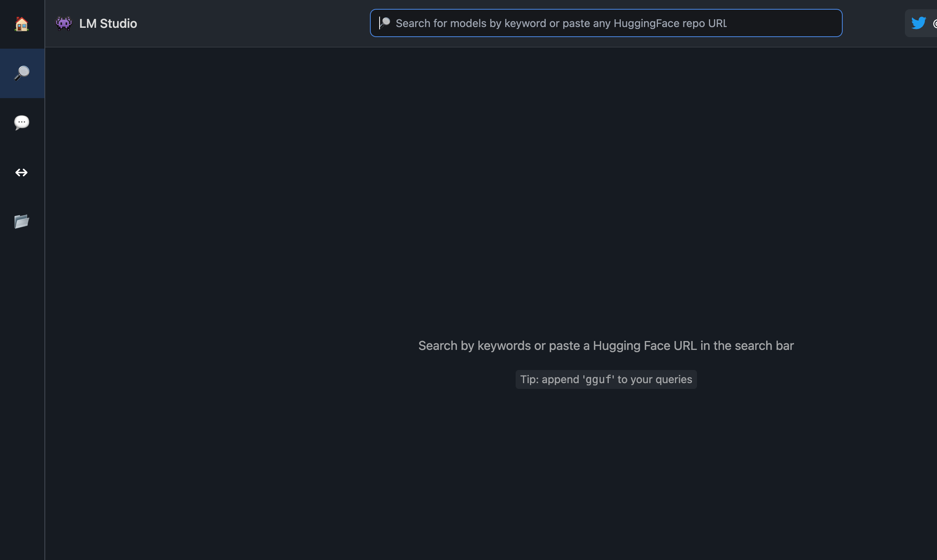The height and width of the screenshot is (560, 937).
Task: Click the model search input field
Action: pos(606,23)
